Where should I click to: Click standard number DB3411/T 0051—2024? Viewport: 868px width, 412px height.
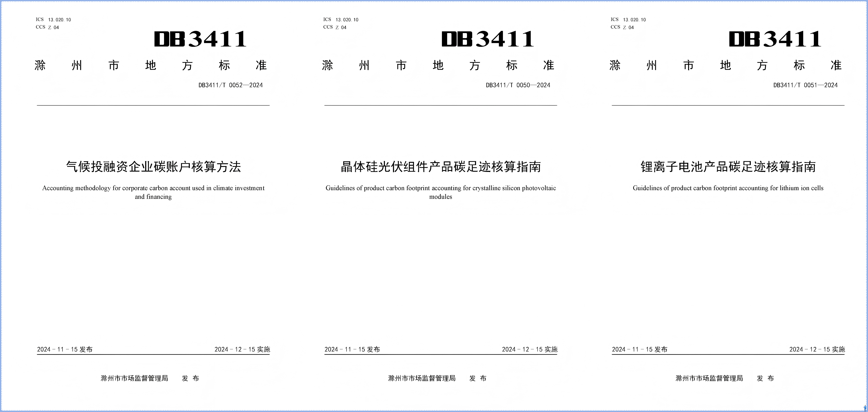(x=805, y=85)
